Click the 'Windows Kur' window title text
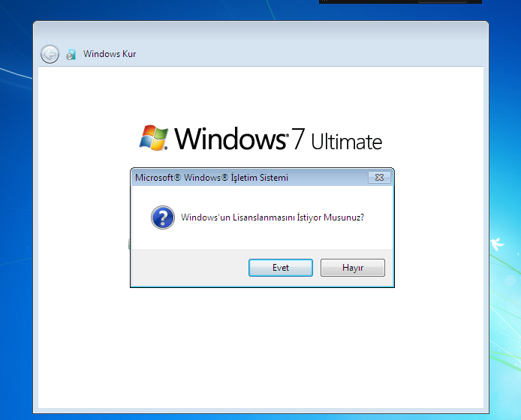Screen dimensions: 521x420 [110, 54]
